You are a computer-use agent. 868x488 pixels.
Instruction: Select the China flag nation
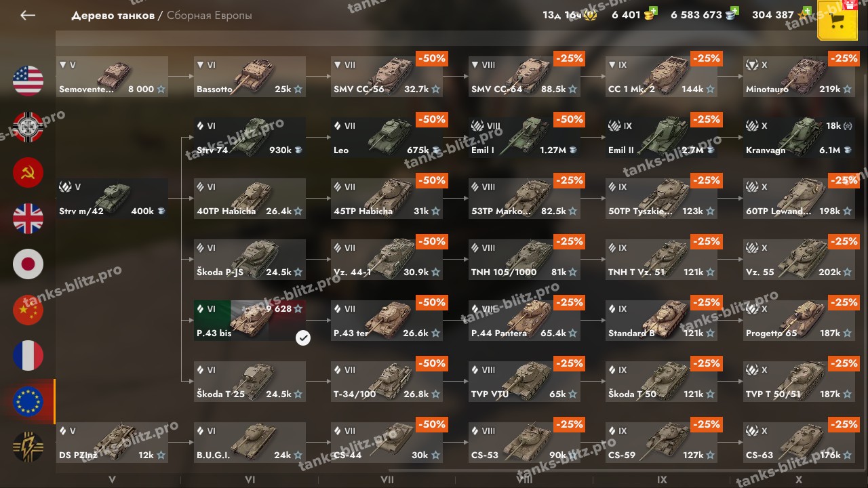tap(28, 310)
